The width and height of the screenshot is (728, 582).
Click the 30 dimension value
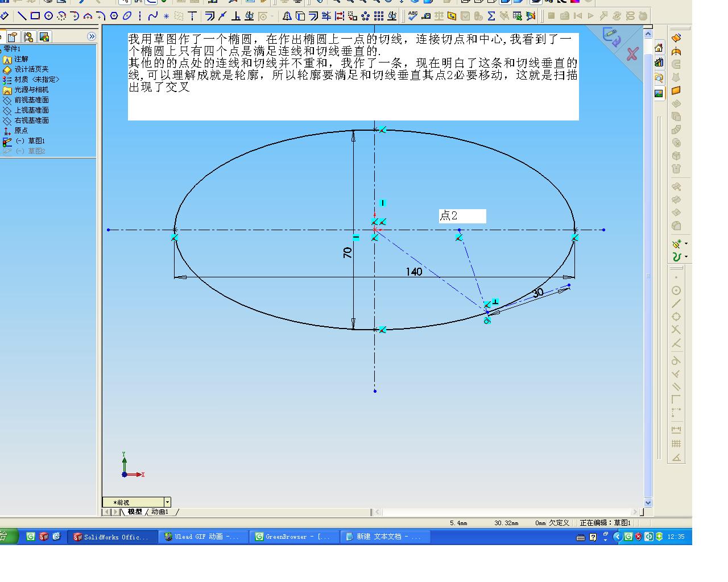[x=537, y=293]
